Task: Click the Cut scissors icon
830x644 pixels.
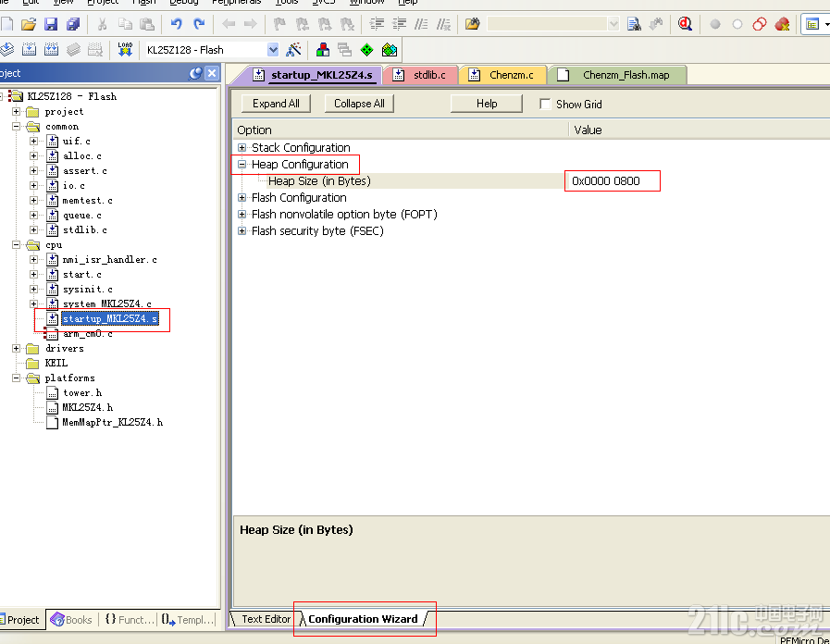Action: coord(102,24)
